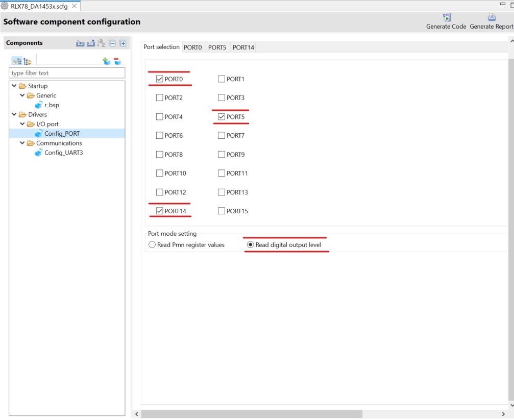Collapse the Communications tree node
This screenshot has height=420, width=514.
coord(22,143)
